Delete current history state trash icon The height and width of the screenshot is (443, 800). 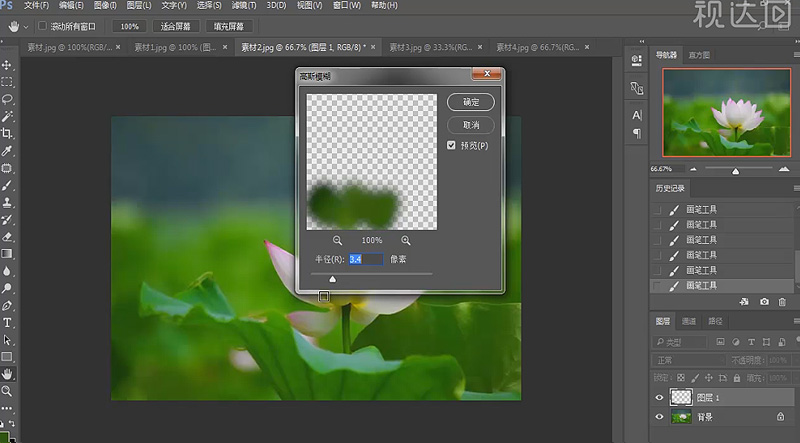coord(782,302)
